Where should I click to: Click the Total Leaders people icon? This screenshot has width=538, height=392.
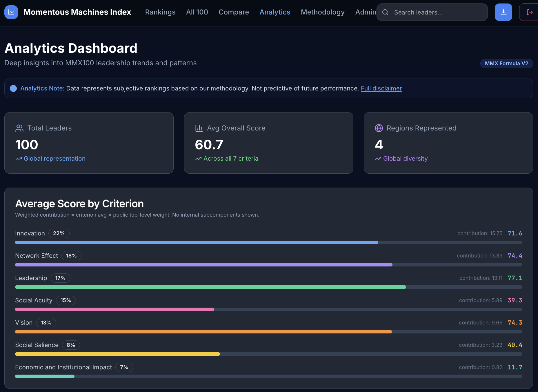pos(19,128)
